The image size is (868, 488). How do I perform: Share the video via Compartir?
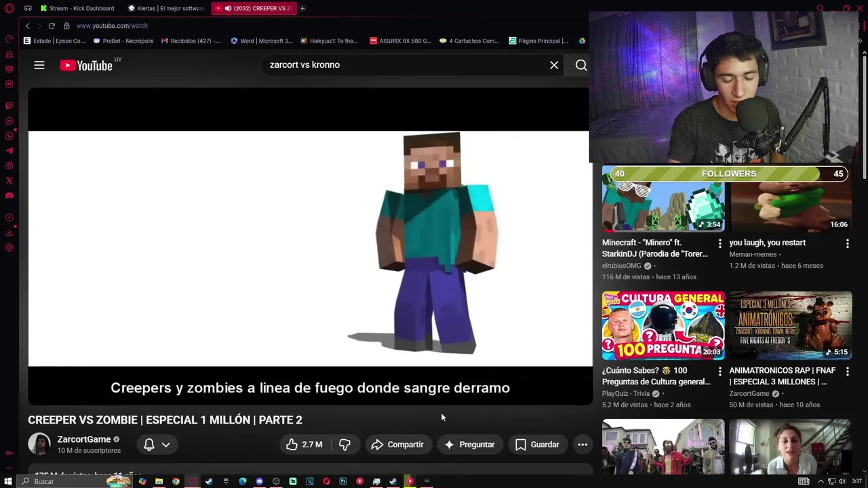coord(398,445)
